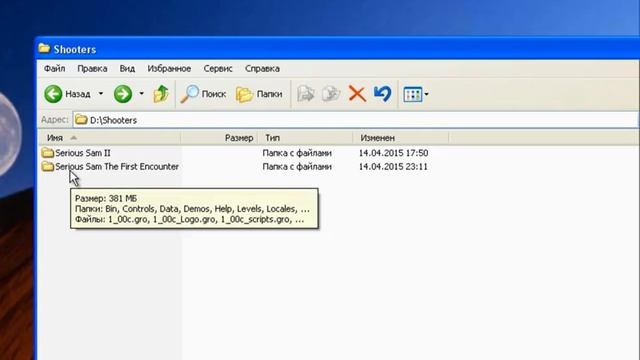Click the blue Undo arrow icon

382,94
